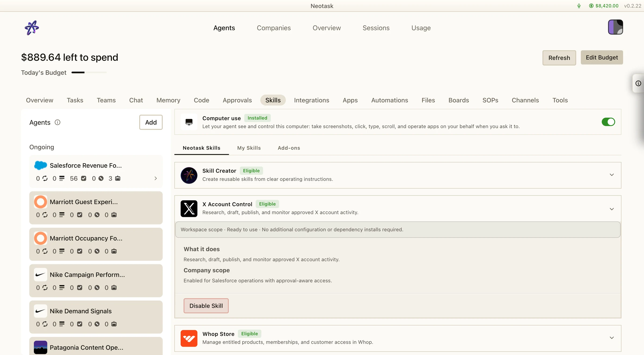Click Salesforce agent's completed checkmark icon

point(84,178)
